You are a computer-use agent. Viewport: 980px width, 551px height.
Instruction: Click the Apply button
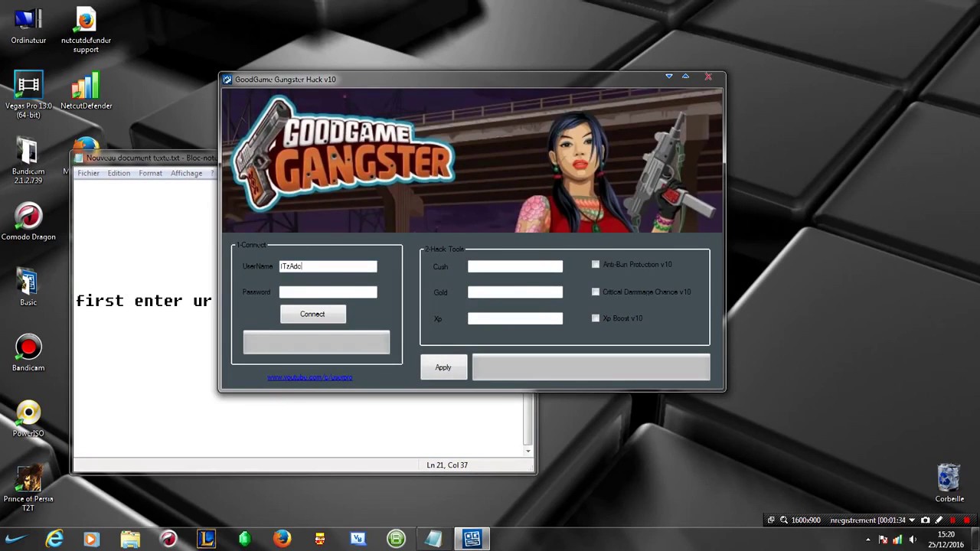(x=443, y=367)
